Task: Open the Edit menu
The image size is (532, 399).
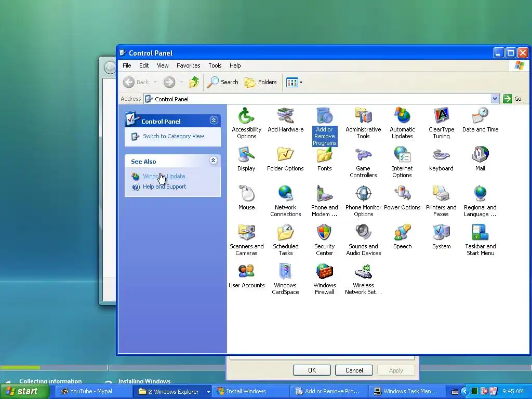Action: point(144,65)
